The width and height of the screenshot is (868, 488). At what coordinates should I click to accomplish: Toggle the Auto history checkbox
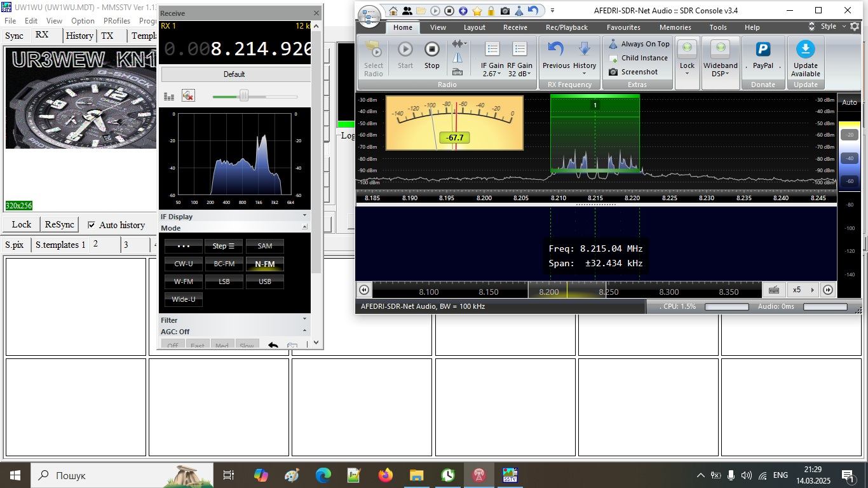pos(92,225)
